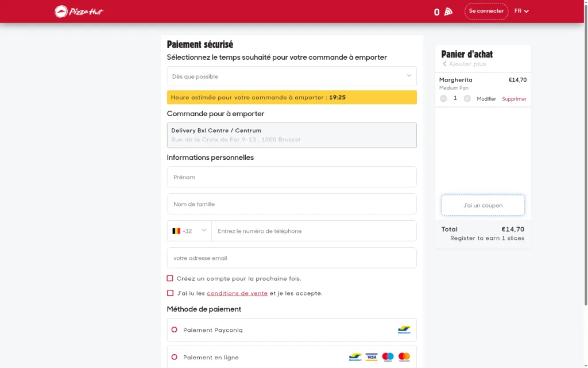Click the Maestro logo in Paiement en ligne

[388, 357]
